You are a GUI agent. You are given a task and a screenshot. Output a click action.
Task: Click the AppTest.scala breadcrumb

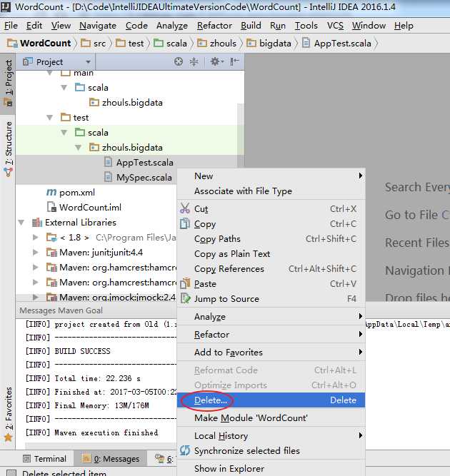336,43
